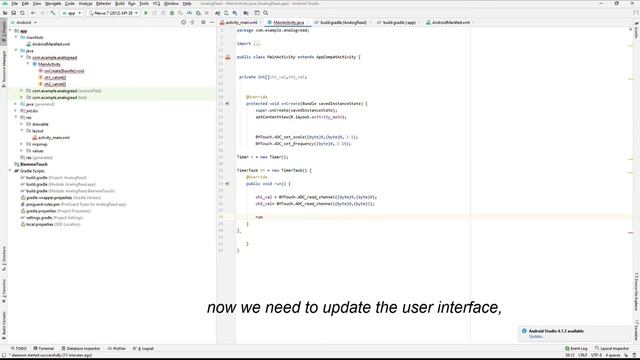Open the Layout Inspector

pyautogui.click(x=612, y=349)
